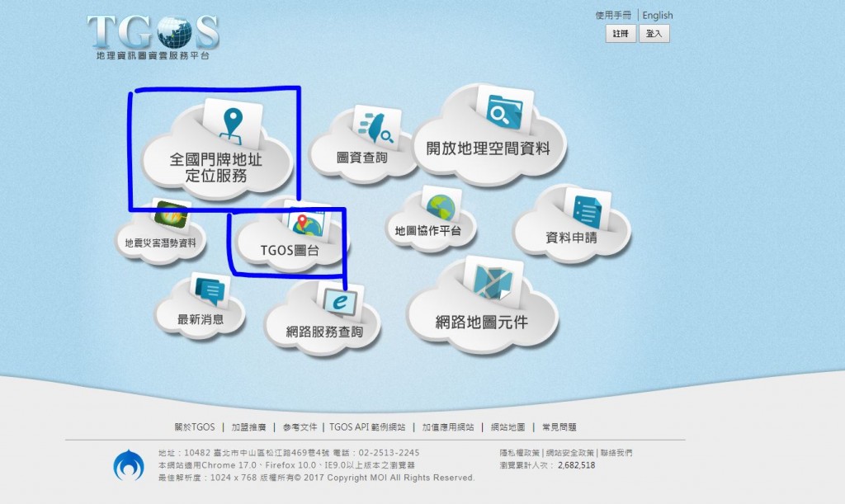Click visitor count 2,682,518
Image resolution: width=845 pixels, height=504 pixels.
577,465
